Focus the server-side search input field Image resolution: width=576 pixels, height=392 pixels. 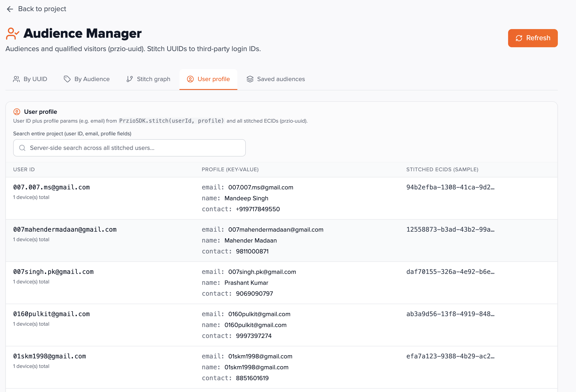pyautogui.click(x=134, y=148)
